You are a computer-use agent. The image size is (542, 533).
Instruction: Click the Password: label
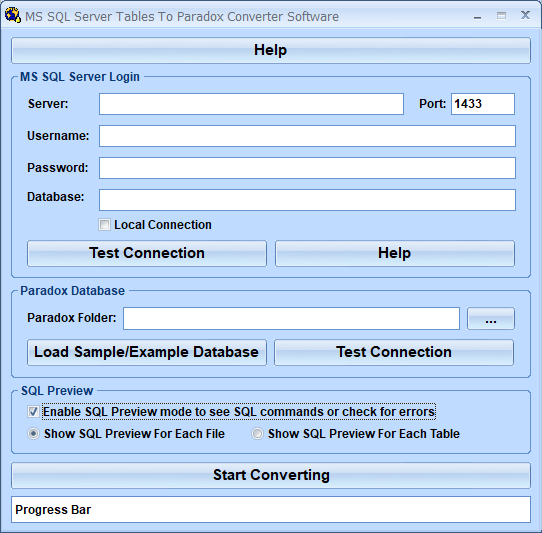click(x=58, y=168)
